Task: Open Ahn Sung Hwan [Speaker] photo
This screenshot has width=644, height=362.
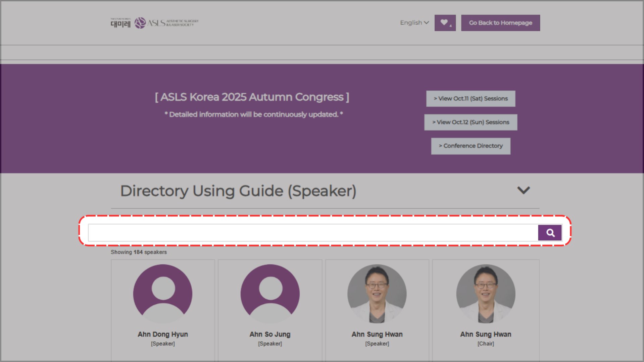Action: [377, 294]
